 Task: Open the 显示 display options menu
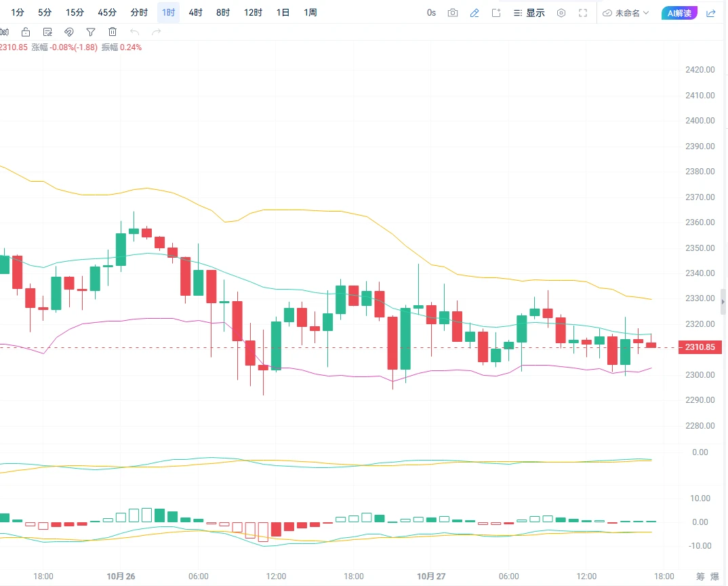tap(529, 13)
